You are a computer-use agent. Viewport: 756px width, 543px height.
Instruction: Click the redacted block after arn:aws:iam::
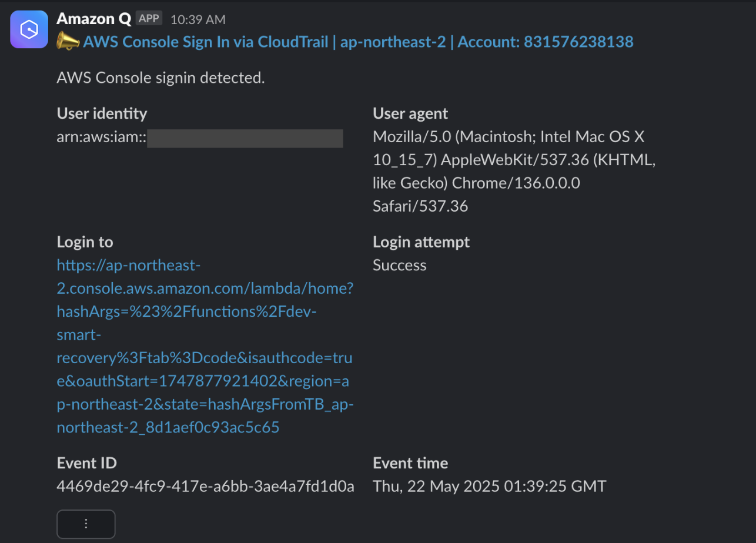coord(245,138)
